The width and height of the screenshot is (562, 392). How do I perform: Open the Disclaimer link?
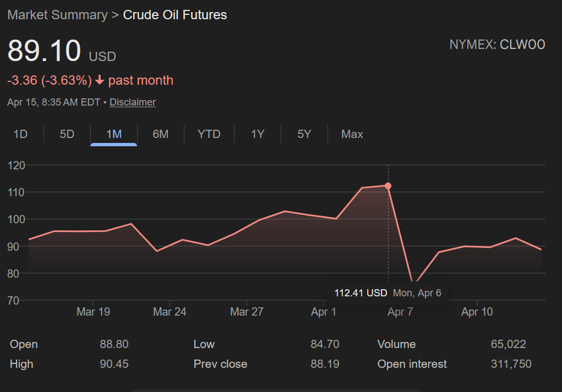coord(132,102)
